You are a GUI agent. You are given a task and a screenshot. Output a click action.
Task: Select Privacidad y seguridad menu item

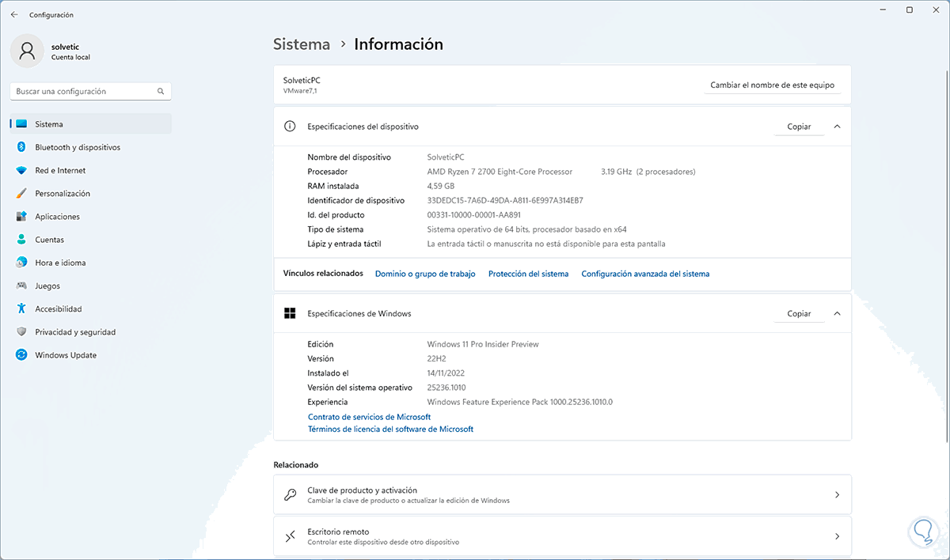coord(75,332)
